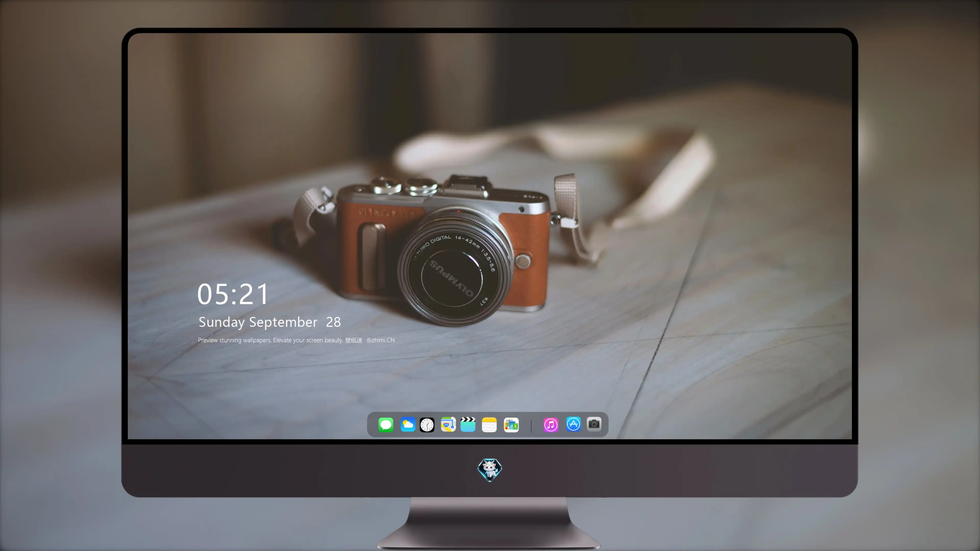Open the Clock app in the dock
Screen dimensions: 980x551
(x=427, y=425)
